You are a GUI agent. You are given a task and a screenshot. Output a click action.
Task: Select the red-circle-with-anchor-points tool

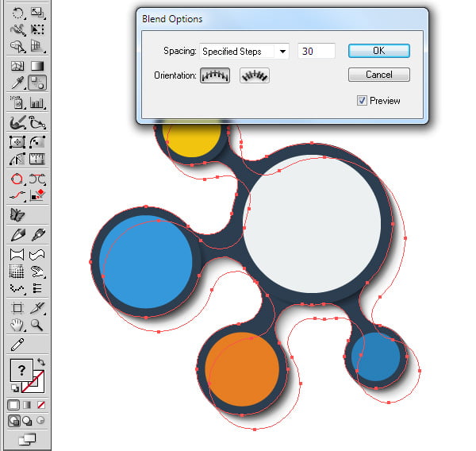[x=17, y=179]
